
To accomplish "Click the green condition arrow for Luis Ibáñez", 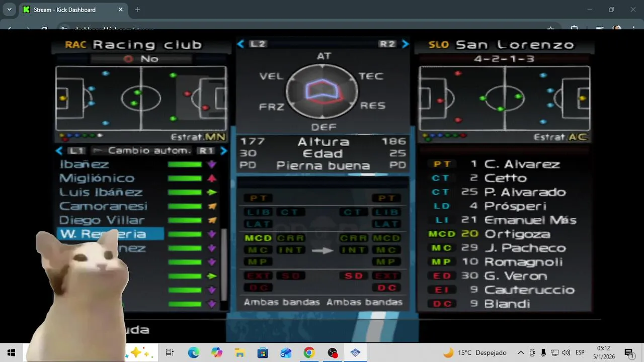I will [x=212, y=192].
